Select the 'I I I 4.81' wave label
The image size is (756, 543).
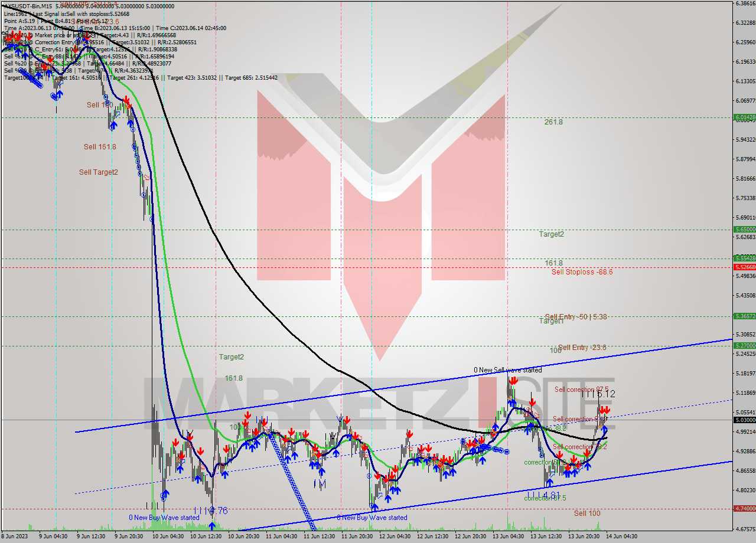coord(543,495)
